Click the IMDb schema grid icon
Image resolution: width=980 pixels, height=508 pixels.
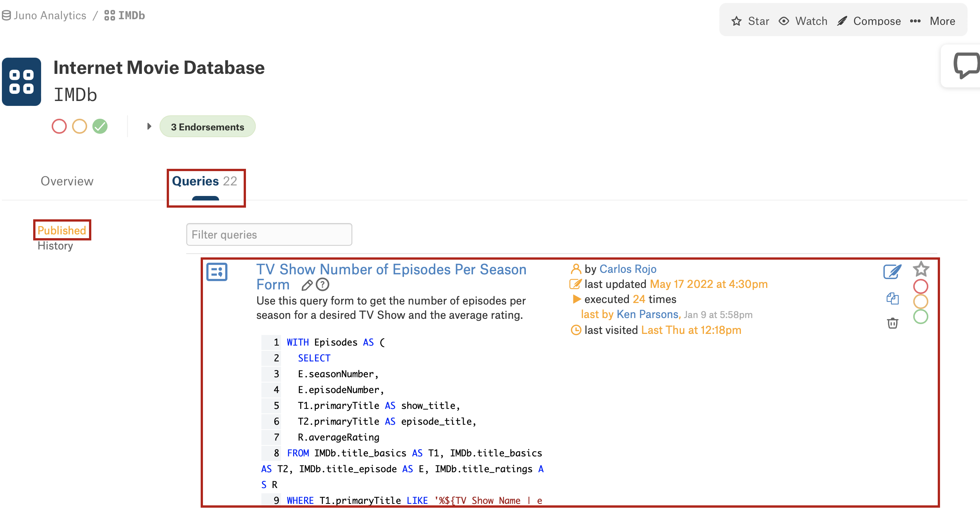(x=21, y=82)
